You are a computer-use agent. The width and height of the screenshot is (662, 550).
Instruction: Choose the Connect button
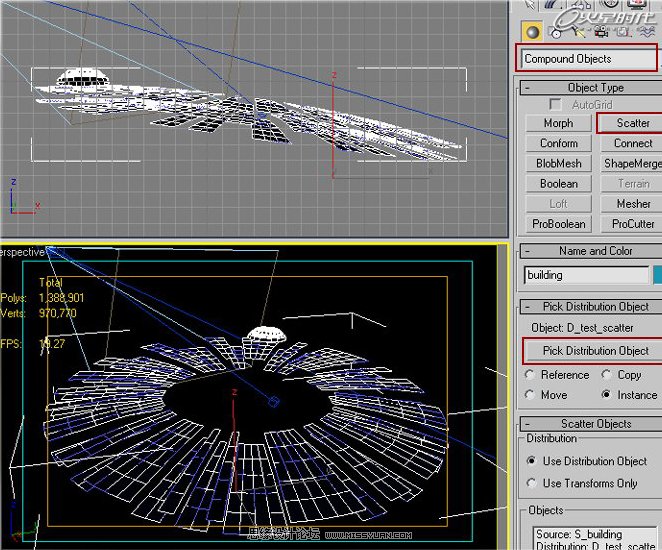pos(631,144)
